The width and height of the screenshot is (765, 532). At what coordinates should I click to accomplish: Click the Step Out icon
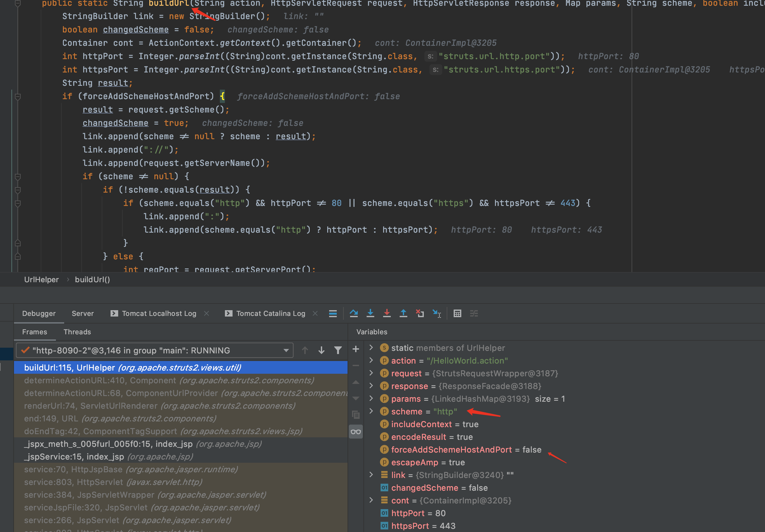[x=403, y=313]
